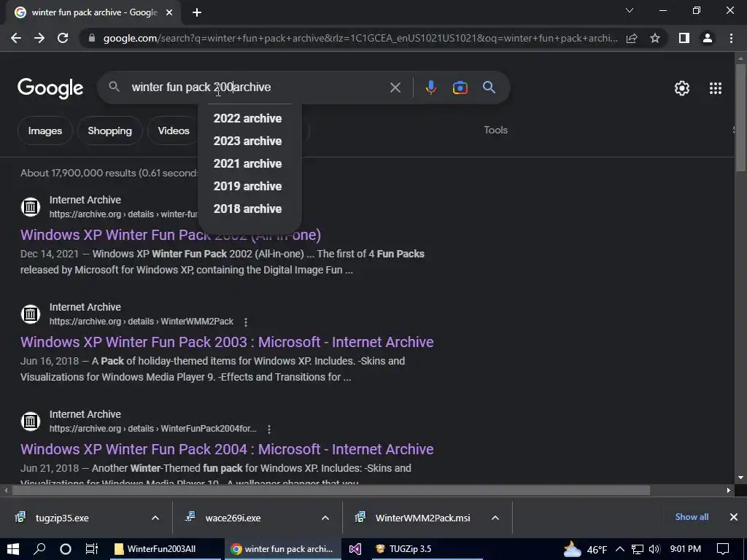Show all downloads
Viewport: 747px width, 560px height.
[692, 517]
